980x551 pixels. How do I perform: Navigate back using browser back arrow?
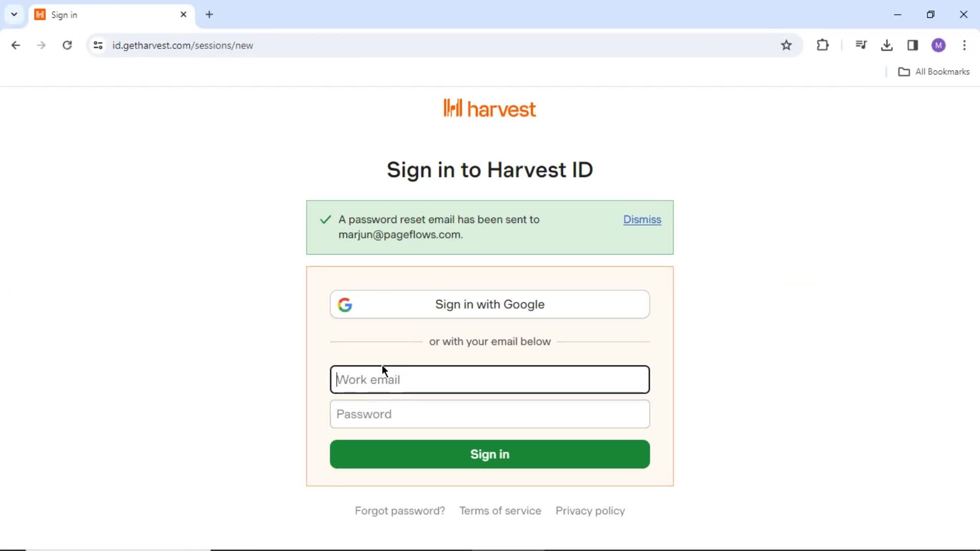point(15,45)
